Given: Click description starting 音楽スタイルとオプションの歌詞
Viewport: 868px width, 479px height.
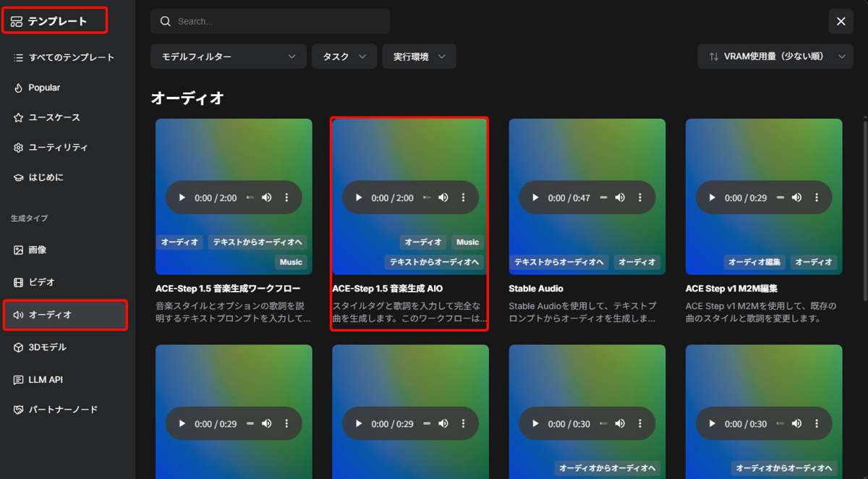Looking at the screenshot, I should click(x=234, y=312).
